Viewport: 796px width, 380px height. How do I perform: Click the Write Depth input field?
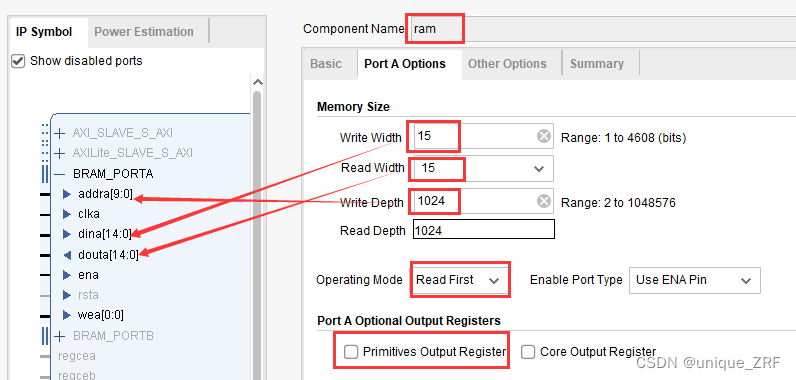pos(483,201)
